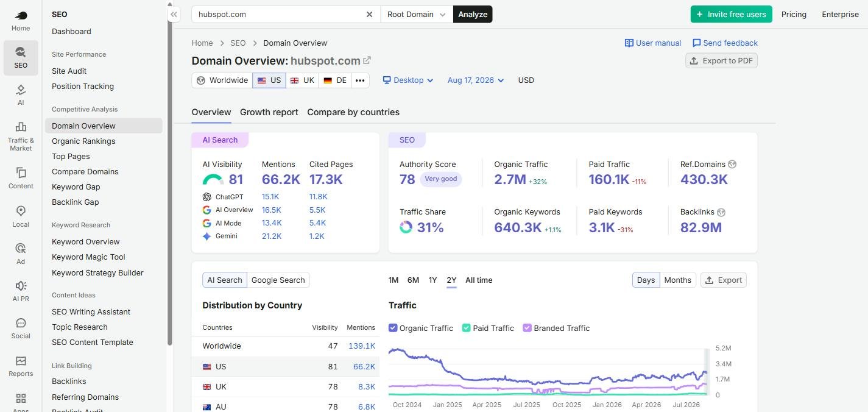Open hubspot.com via external link icon

[367, 60]
